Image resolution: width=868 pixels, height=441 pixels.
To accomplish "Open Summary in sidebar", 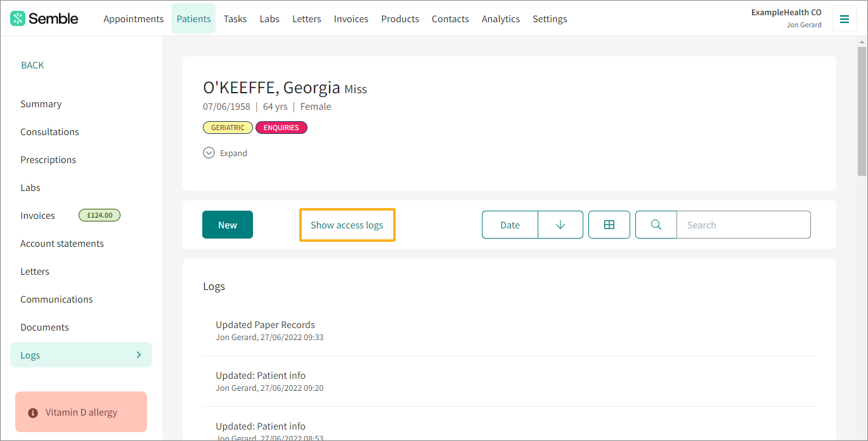I will (x=41, y=104).
